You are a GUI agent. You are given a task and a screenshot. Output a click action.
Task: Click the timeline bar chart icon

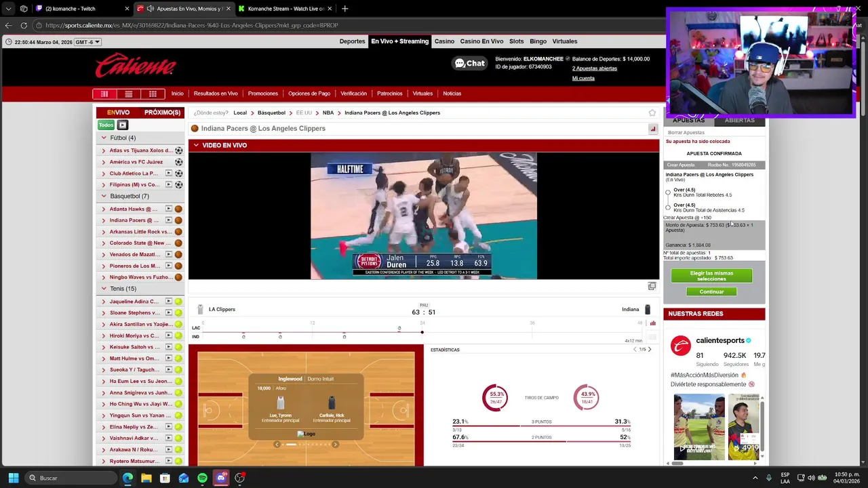tap(653, 323)
